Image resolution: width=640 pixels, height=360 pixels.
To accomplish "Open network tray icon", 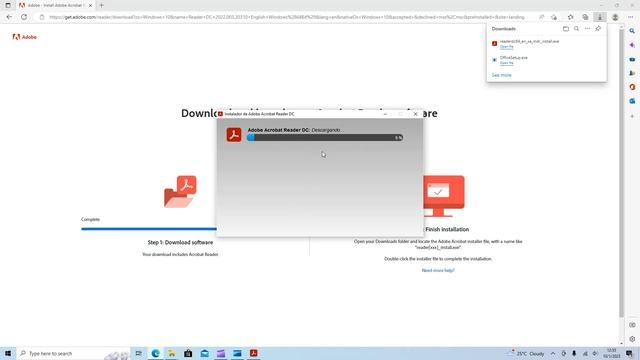I will tap(585, 353).
